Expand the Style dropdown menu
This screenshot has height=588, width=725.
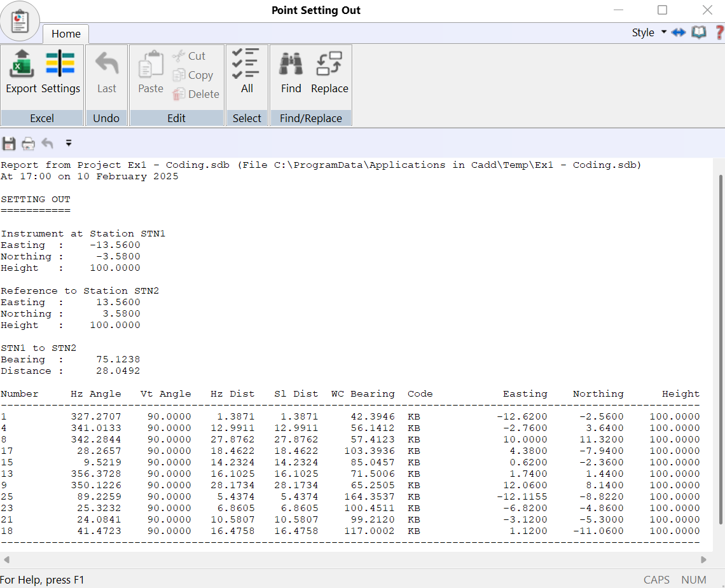coord(649,32)
